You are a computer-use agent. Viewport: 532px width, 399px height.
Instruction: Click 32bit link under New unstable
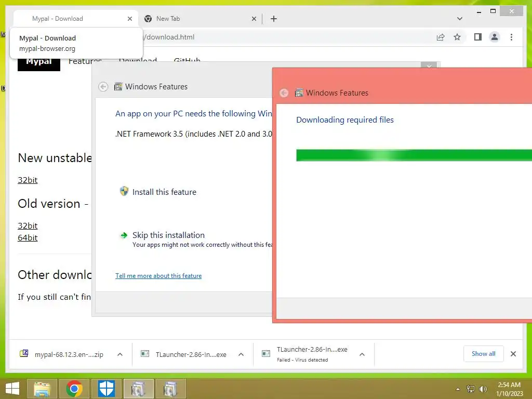click(x=28, y=180)
